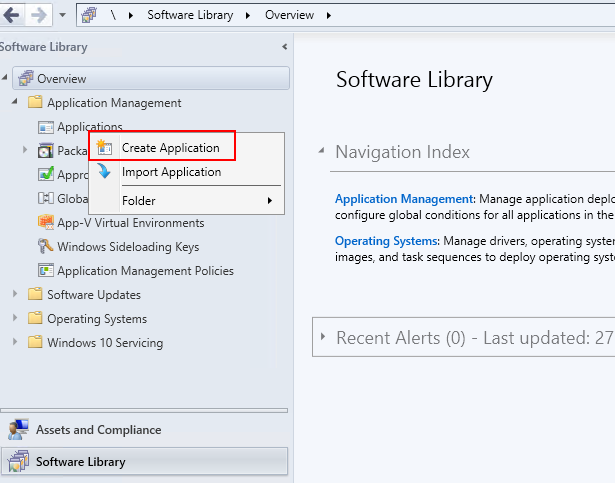The image size is (615, 483).
Task: Select Windows Sideloading Keys item
Action: [x=128, y=247]
